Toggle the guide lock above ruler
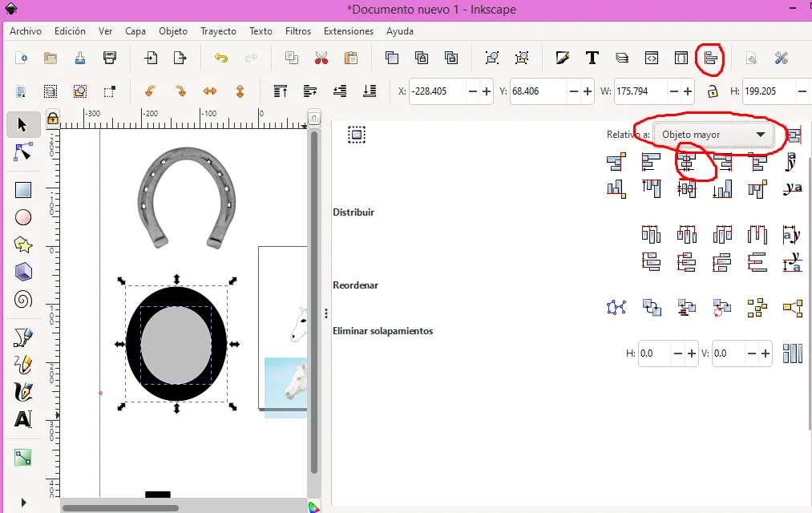Screen dimensions: 812x513 52,119
